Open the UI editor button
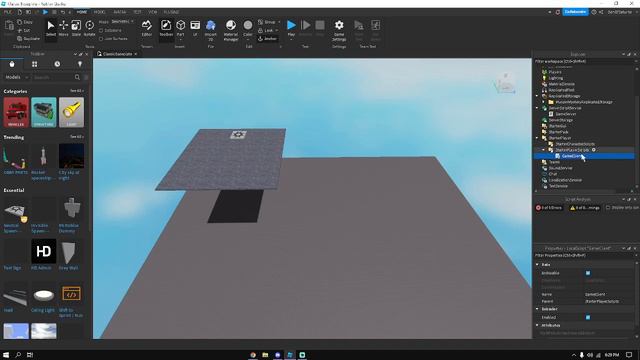Image resolution: width=640 pixels, height=360 pixels. coord(195,29)
